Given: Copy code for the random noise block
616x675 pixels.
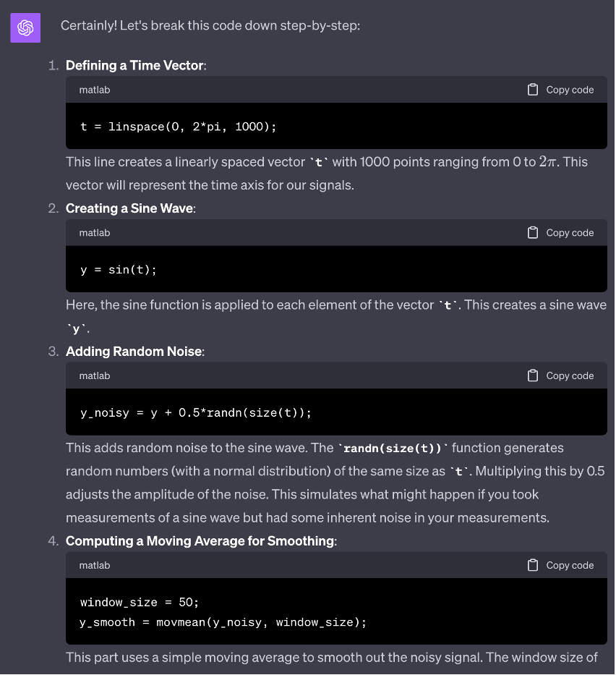Looking at the screenshot, I should click(560, 375).
